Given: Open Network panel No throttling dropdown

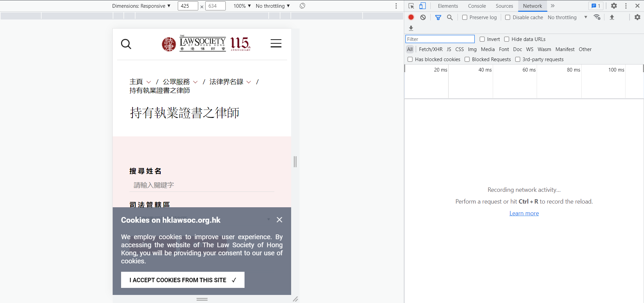Looking at the screenshot, I should coord(568,17).
